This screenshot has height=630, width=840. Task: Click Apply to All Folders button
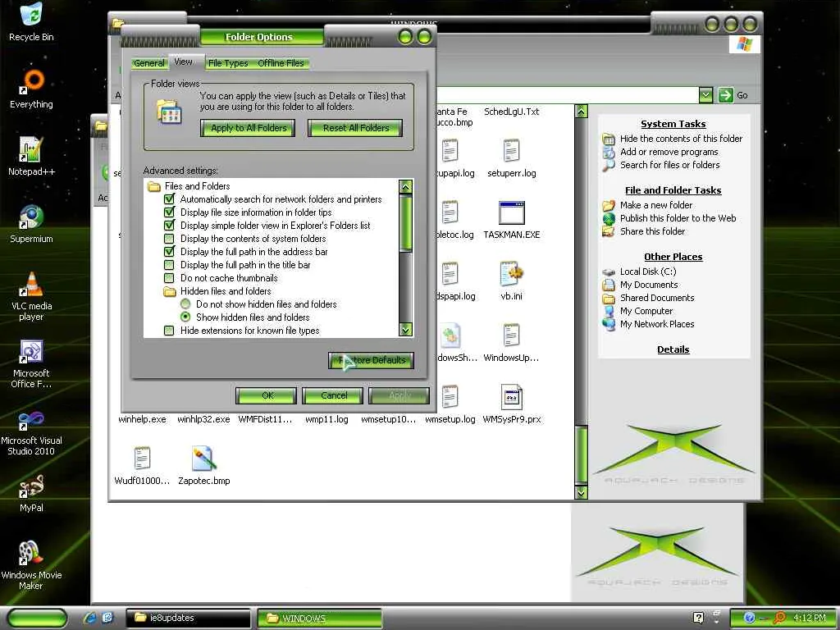click(248, 128)
